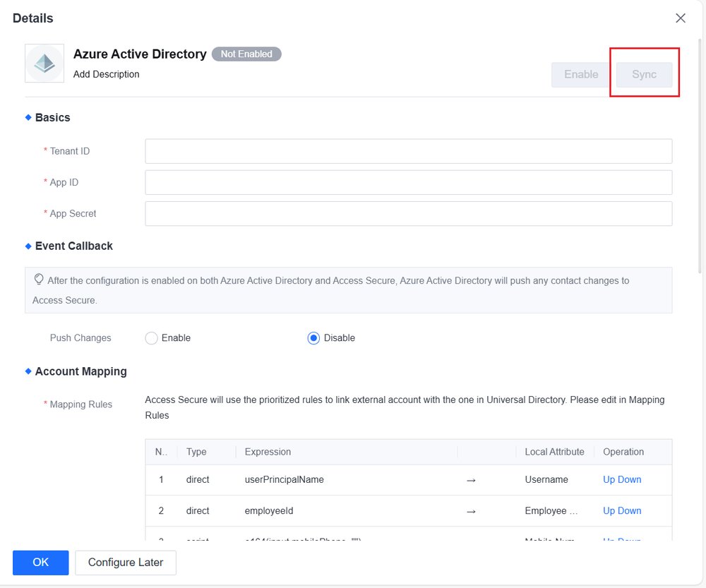Click Down in the userPrincipalName row

[630, 479]
